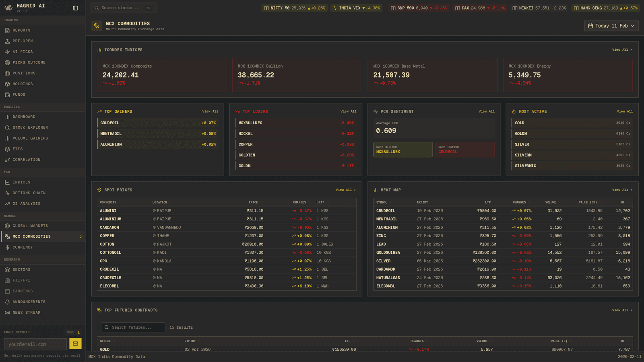Open Announcements bell icon
Screen dimensions: 644x362
point(7,302)
